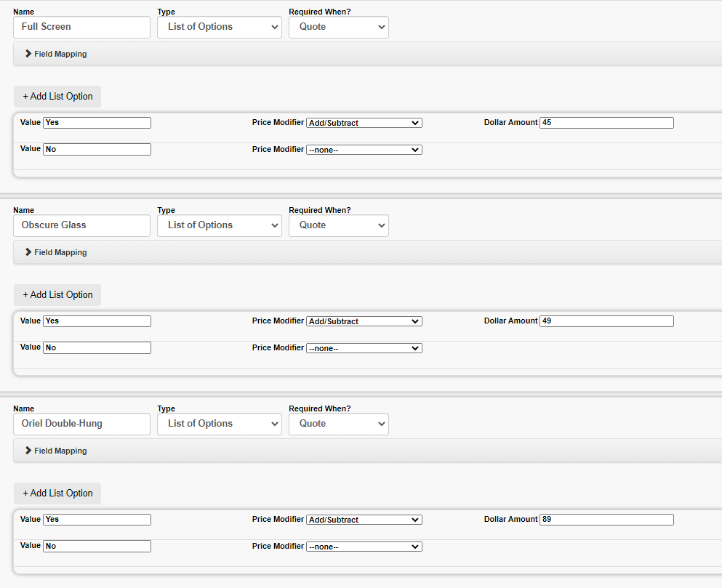
Task: Open --none-- price modifier for Oriel Double-Hung
Action: click(364, 547)
